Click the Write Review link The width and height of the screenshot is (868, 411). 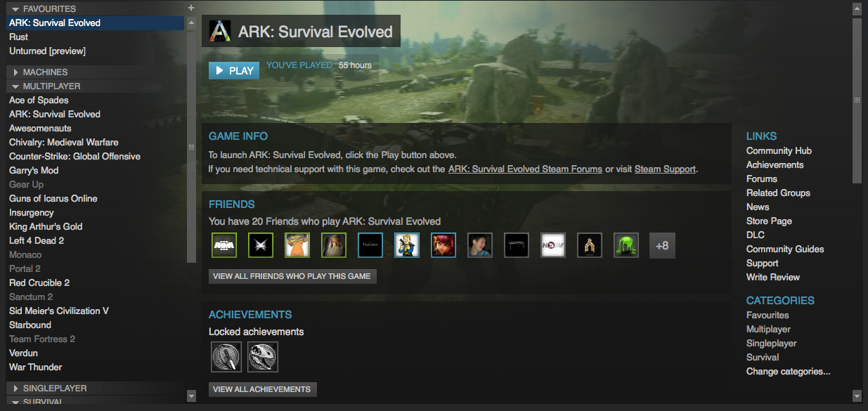pyautogui.click(x=773, y=278)
